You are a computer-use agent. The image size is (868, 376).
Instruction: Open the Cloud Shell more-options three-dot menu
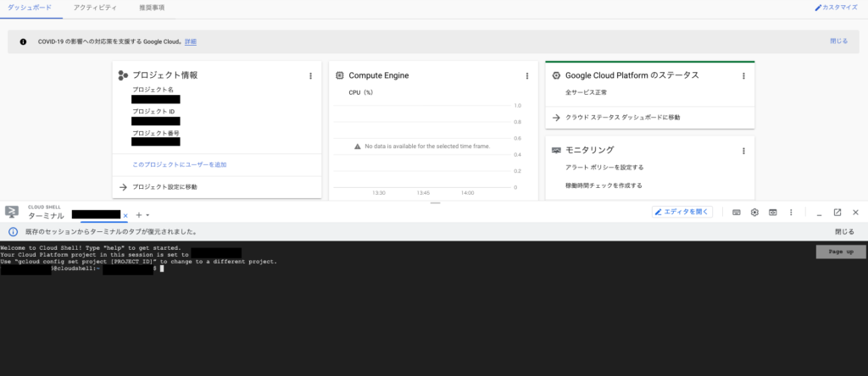(x=791, y=213)
